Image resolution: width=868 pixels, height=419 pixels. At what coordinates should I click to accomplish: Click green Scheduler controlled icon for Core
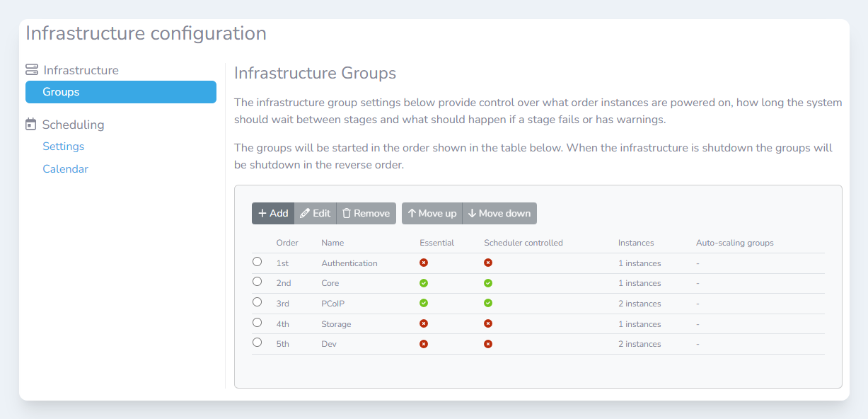pyautogui.click(x=488, y=283)
